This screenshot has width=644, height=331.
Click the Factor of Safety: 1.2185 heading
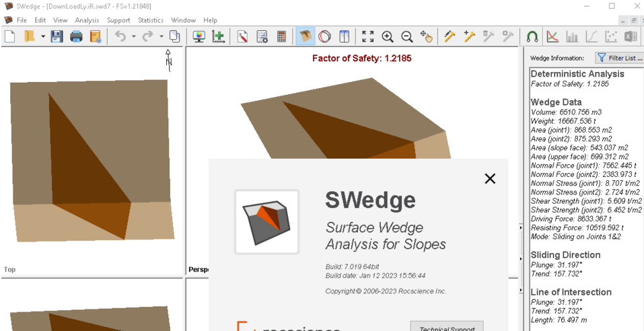click(x=361, y=59)
